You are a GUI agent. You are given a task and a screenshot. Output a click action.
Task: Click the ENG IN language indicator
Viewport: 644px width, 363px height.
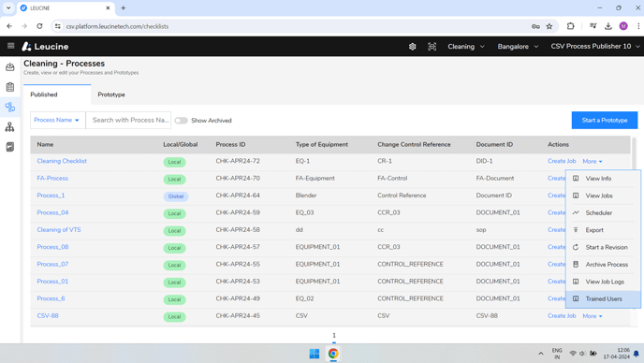(557, 354)
